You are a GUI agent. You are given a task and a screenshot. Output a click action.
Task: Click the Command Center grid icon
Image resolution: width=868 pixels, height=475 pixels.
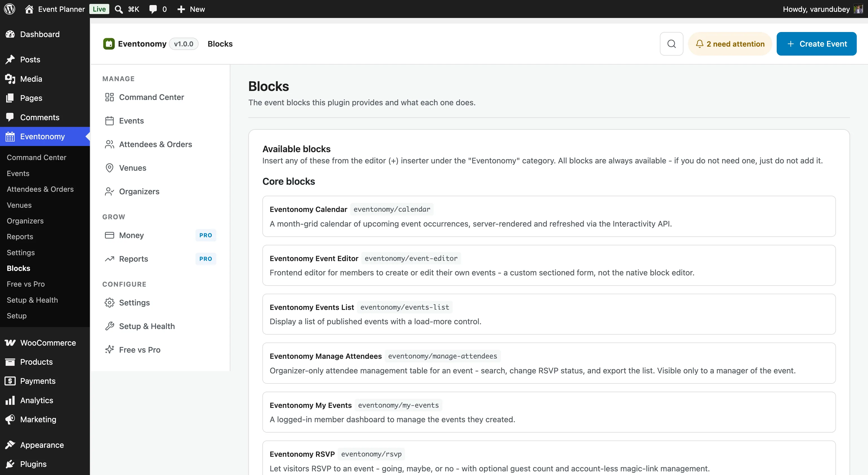coord(110,97)
